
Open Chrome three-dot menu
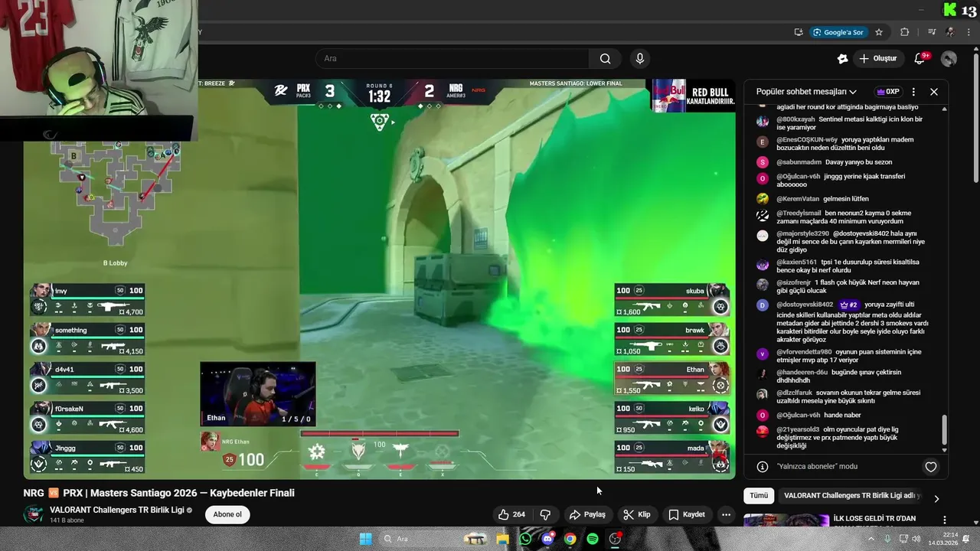point(970,32)
